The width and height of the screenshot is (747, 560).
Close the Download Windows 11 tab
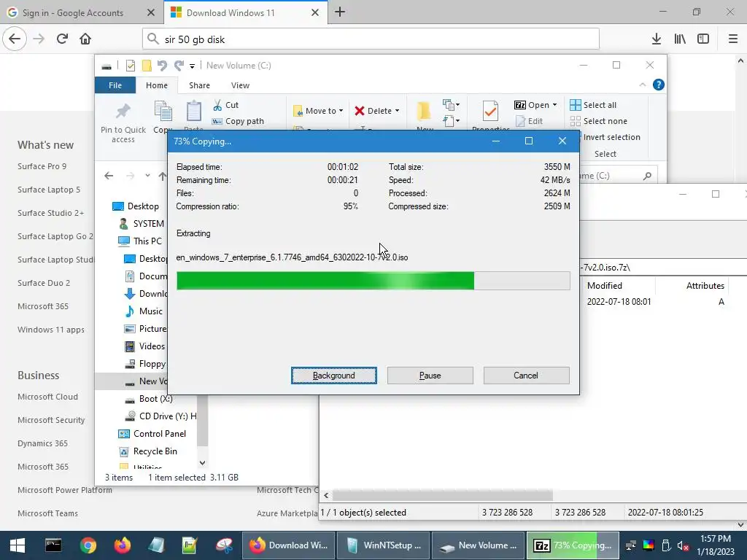315,12
